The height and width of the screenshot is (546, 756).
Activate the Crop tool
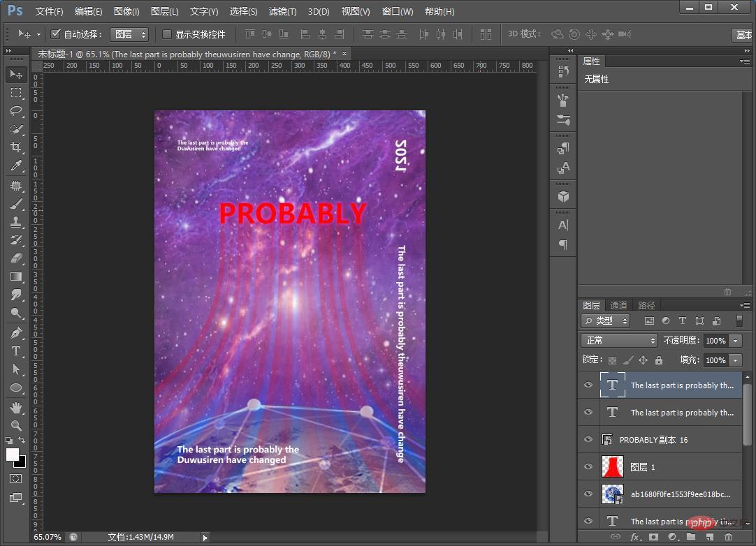[16, 147]
